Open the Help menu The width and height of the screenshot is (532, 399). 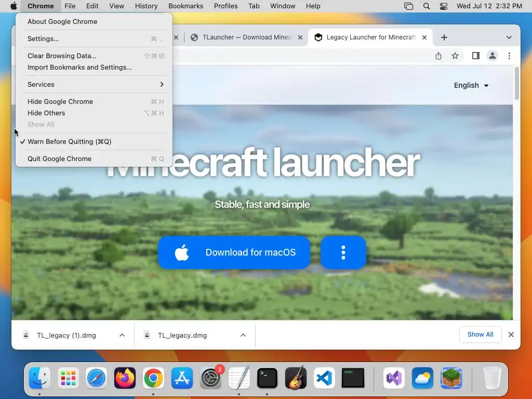tap(313, 6)
